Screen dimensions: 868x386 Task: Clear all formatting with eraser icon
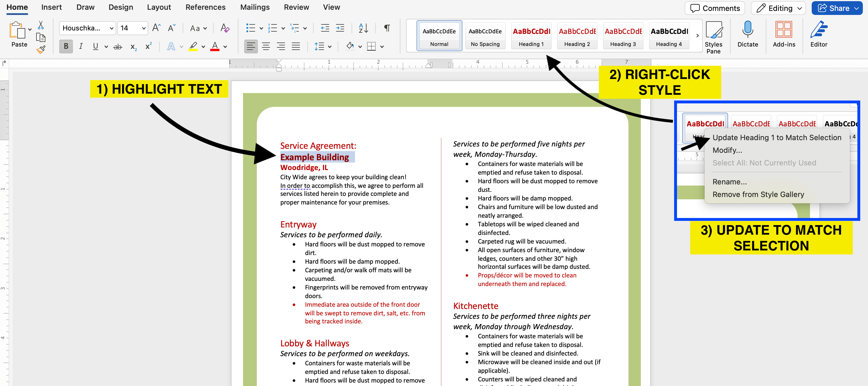click(x=225, y=28)
